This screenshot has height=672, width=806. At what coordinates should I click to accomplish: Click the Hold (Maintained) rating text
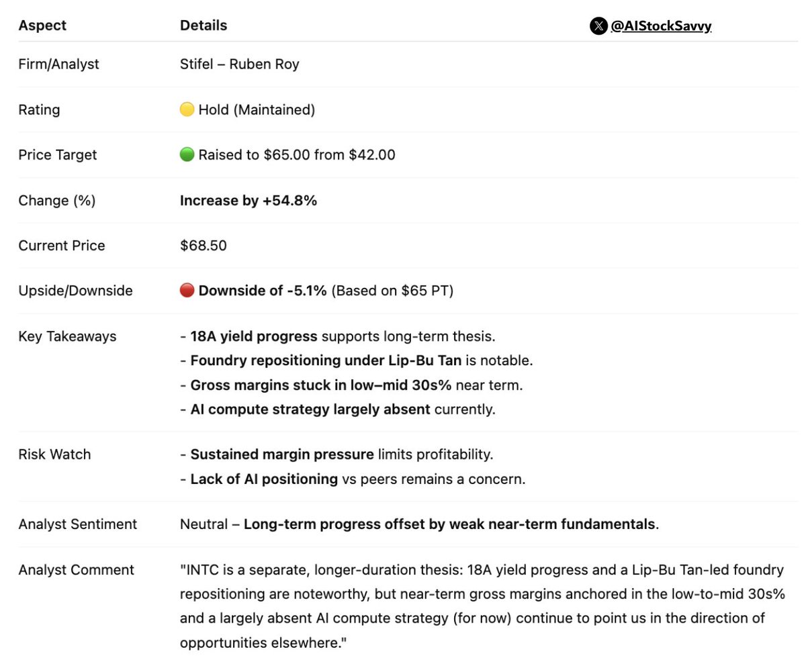click(257, 109)
